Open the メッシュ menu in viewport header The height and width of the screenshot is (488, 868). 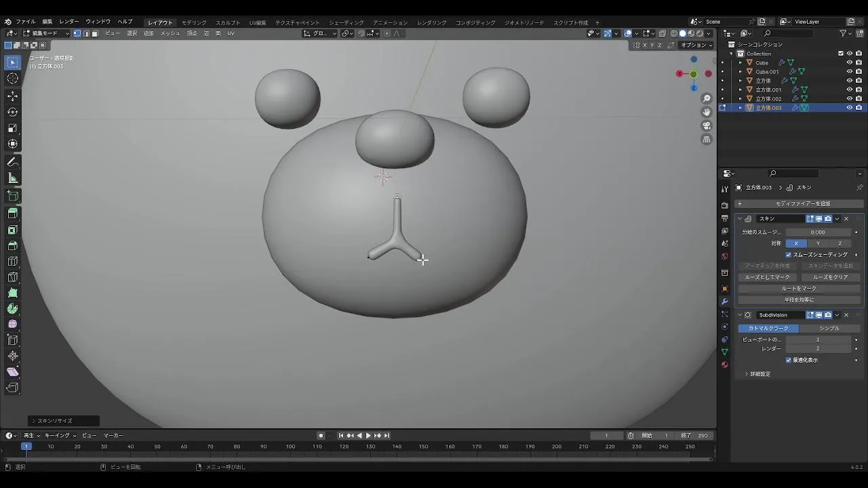click(x=170, y=33)
